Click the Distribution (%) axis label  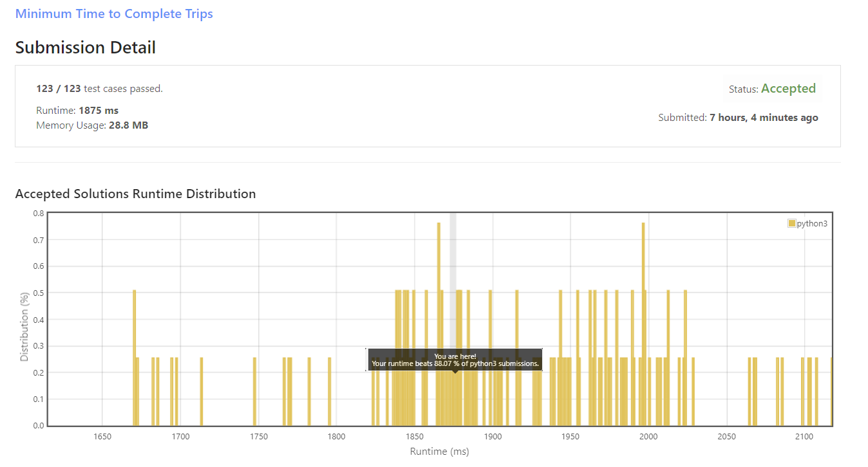24,327
